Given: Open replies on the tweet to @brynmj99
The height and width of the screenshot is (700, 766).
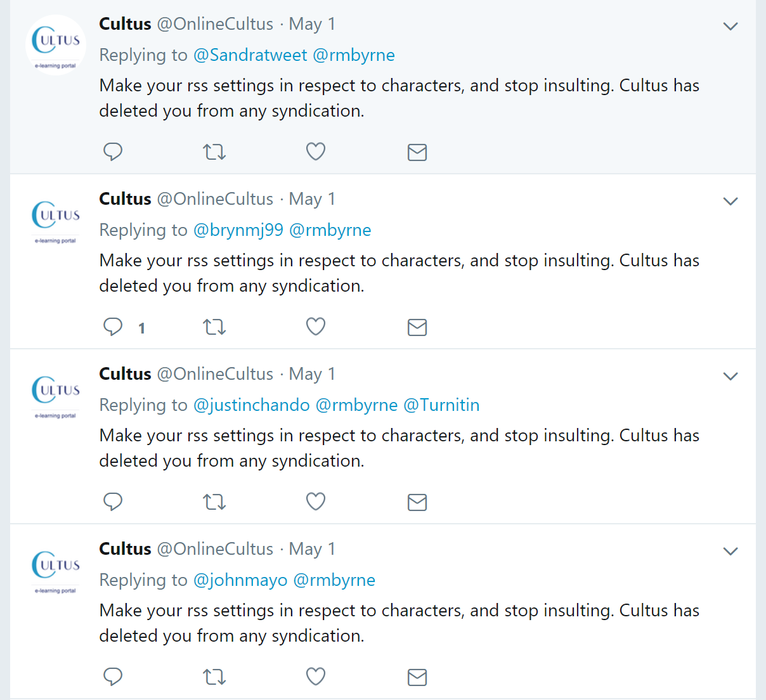Looking at the screenshot, I should click(x=113, y=327).
